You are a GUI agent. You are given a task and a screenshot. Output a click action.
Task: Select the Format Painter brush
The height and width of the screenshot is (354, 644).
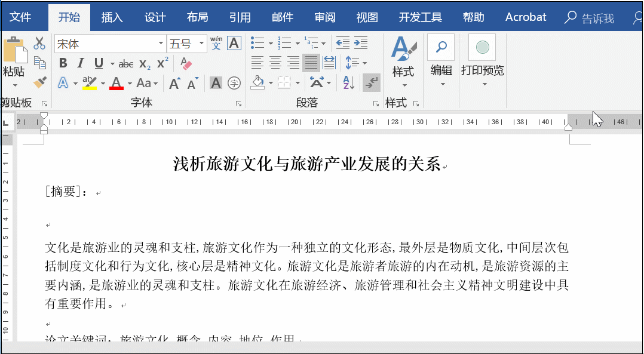point(40,82)
